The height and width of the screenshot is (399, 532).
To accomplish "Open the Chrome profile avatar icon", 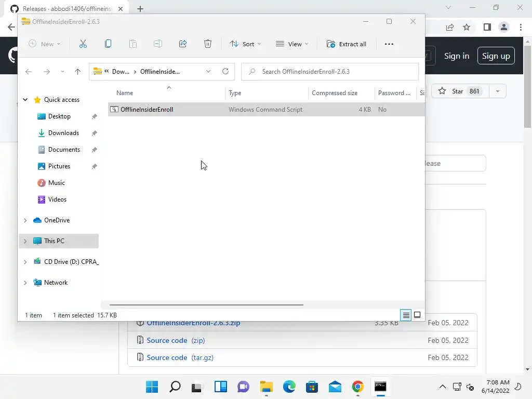I will [x=504, y=27].
